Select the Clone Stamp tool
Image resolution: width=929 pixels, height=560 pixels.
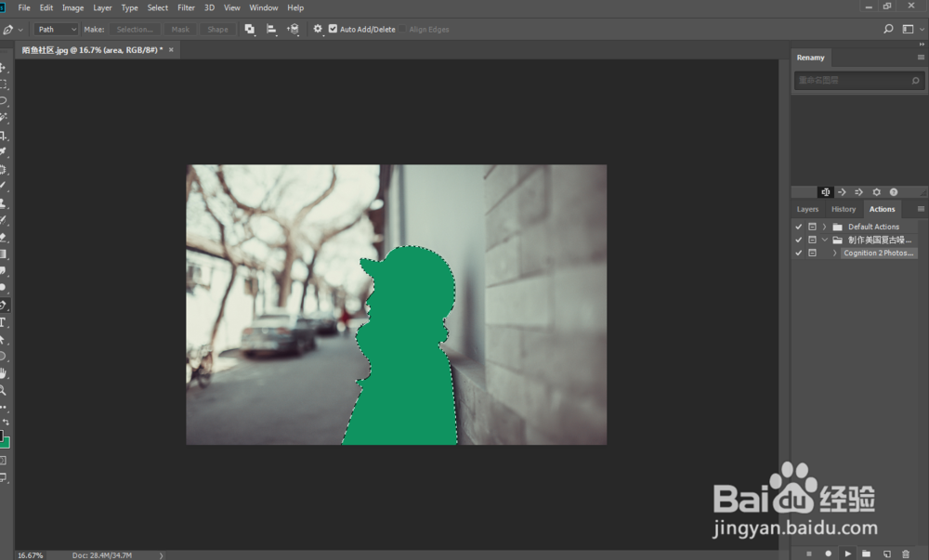coord(3,203)
